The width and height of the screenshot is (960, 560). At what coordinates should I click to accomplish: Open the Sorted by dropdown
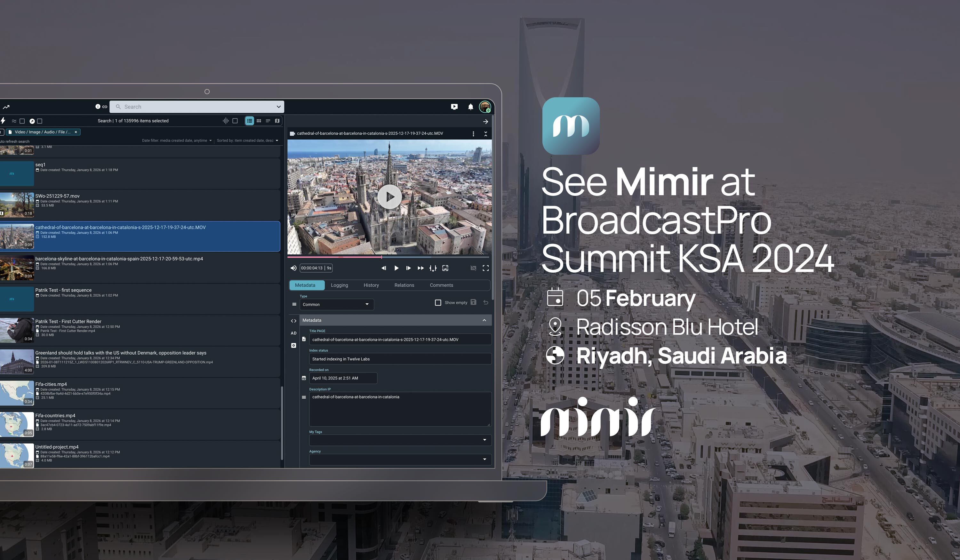[x=247, y=140]
